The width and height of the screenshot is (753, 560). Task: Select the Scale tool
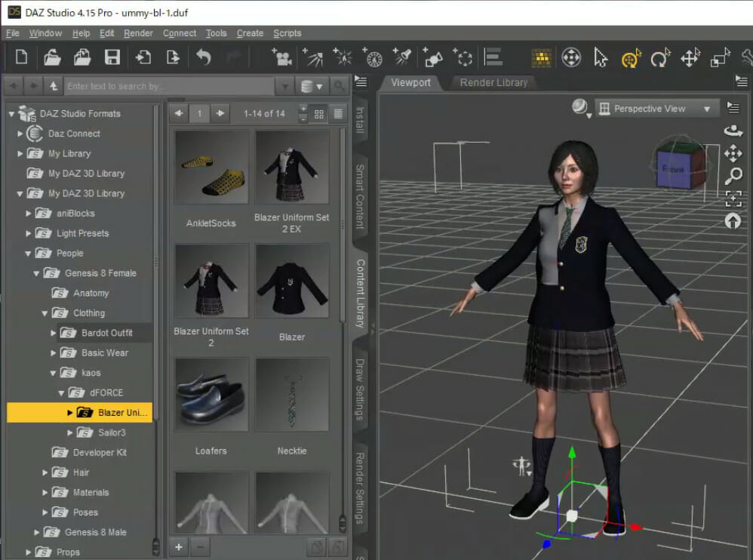pos(720,57)
